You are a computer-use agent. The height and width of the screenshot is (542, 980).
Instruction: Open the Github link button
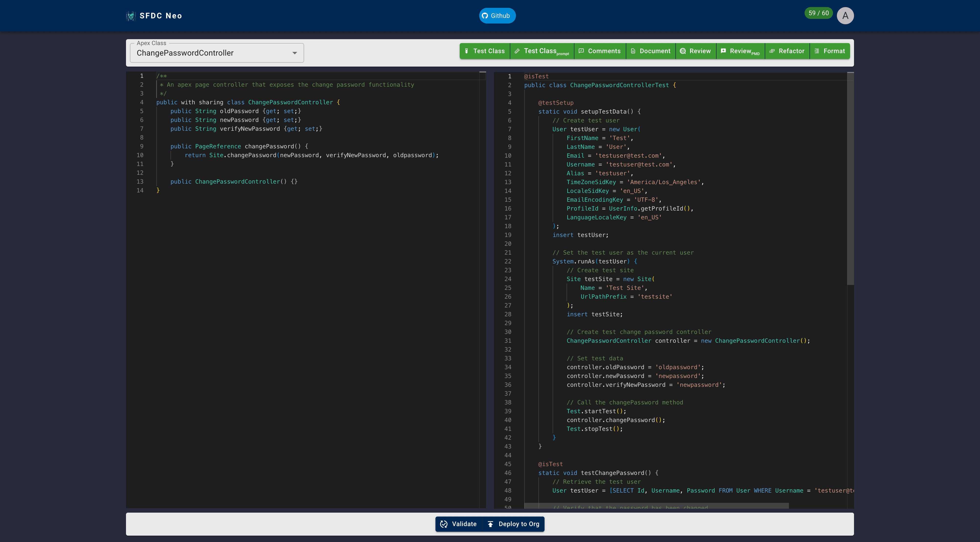pyautogui.click(x=497, y=16)
